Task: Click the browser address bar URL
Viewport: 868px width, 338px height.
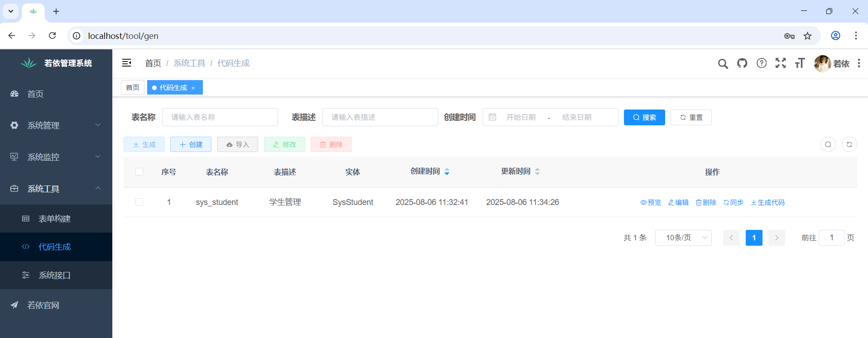Action: point(123,36)
